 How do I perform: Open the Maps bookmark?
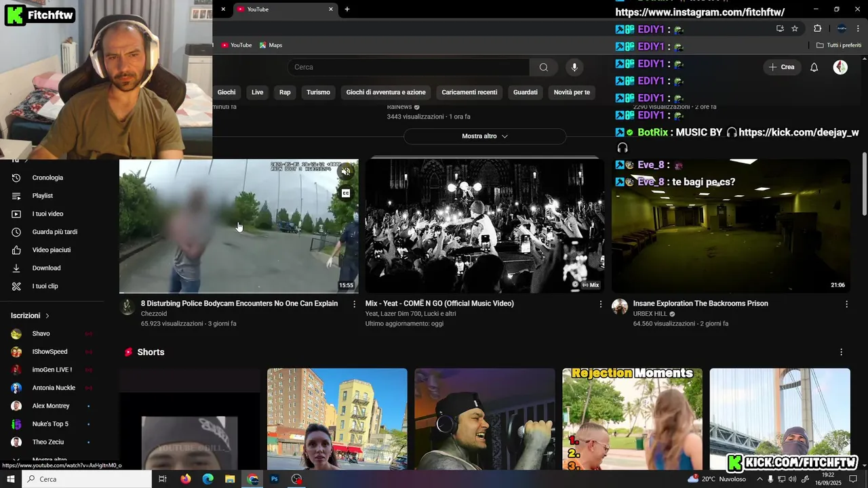[271, 45]
